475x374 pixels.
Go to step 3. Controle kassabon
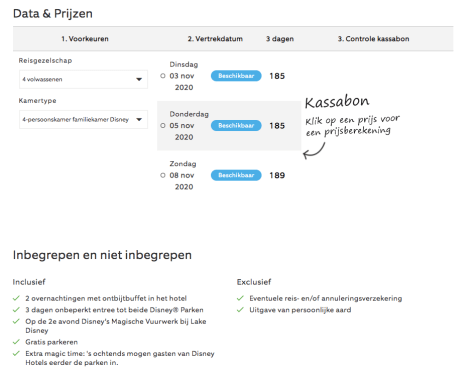click(x=373, y=39)
